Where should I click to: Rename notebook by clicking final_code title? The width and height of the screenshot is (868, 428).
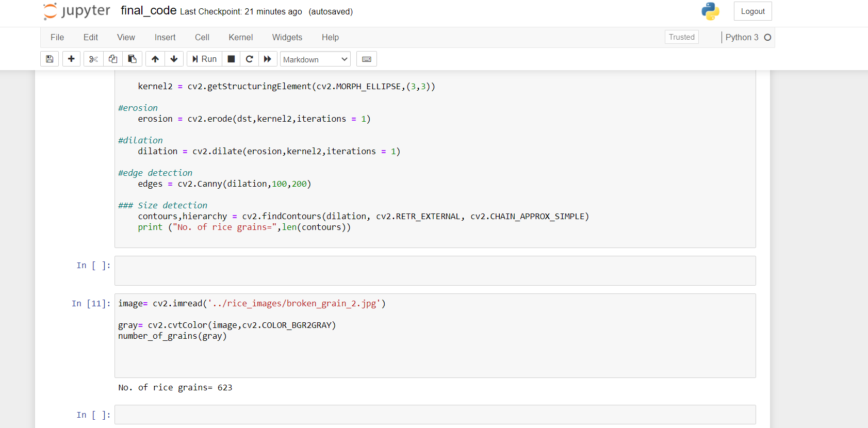pyautogui.click(x=149, y=11)
